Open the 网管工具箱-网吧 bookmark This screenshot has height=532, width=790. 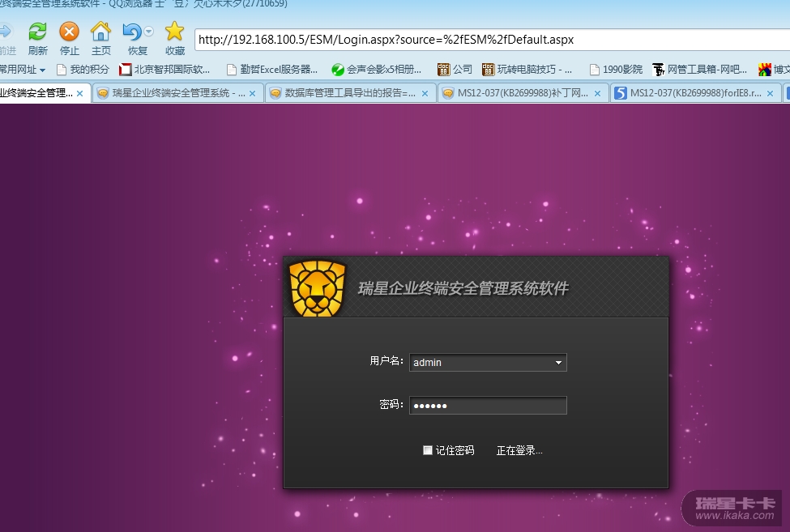click(699, 70)
